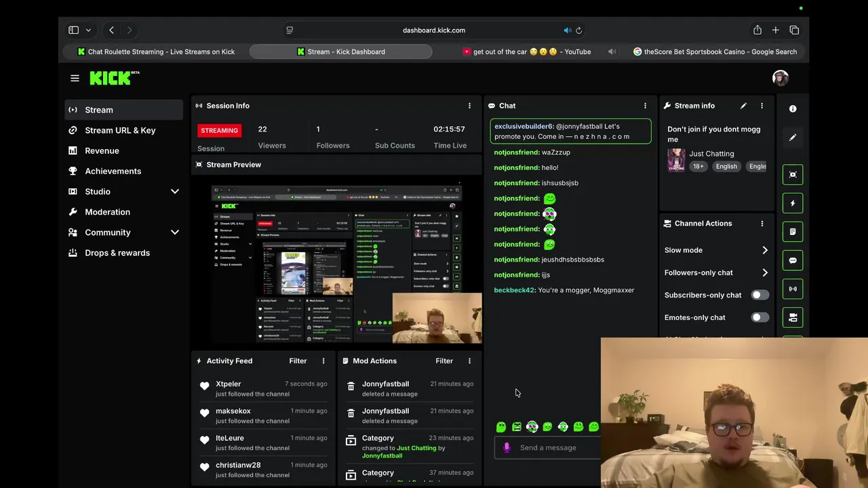The width and height of the screenshot is (868, 488).
Task: Switch to theScore Bet Google Search tab
Action: pyautogui.click(x=715, y=52)
